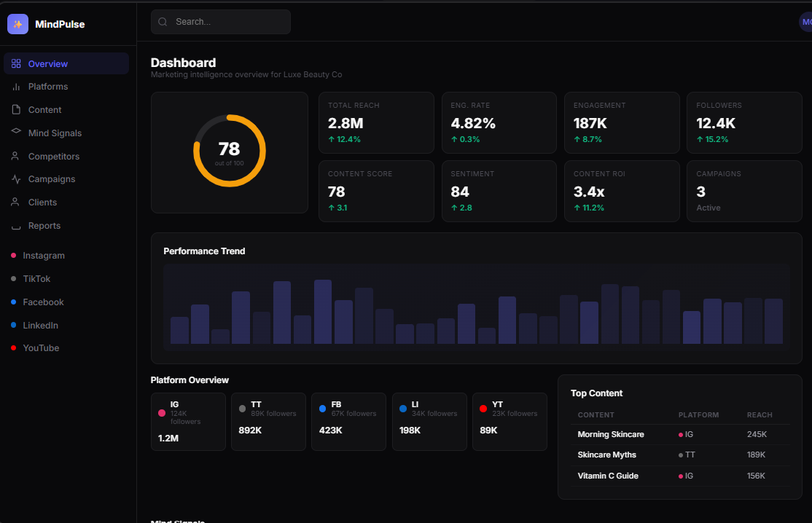Click the search magnifier icon
Viewport: 812px width, 523px height.
click(163, 22)
